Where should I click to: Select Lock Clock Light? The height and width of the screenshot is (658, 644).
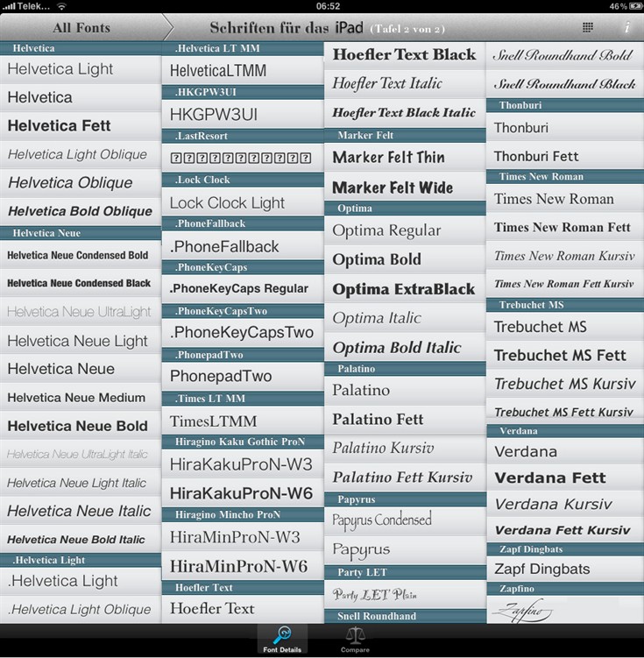click(x=243, y=202)
